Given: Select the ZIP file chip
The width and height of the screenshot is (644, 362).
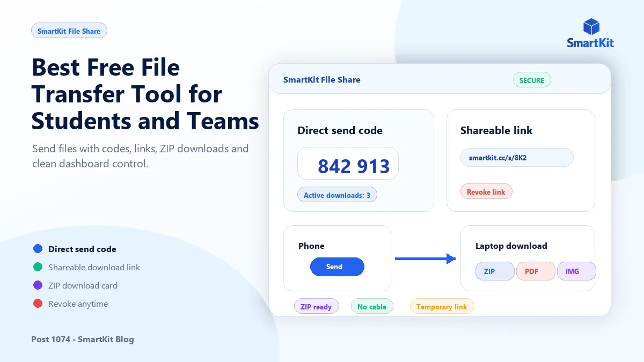Looking at the screenshot, I should click(495, 271).
